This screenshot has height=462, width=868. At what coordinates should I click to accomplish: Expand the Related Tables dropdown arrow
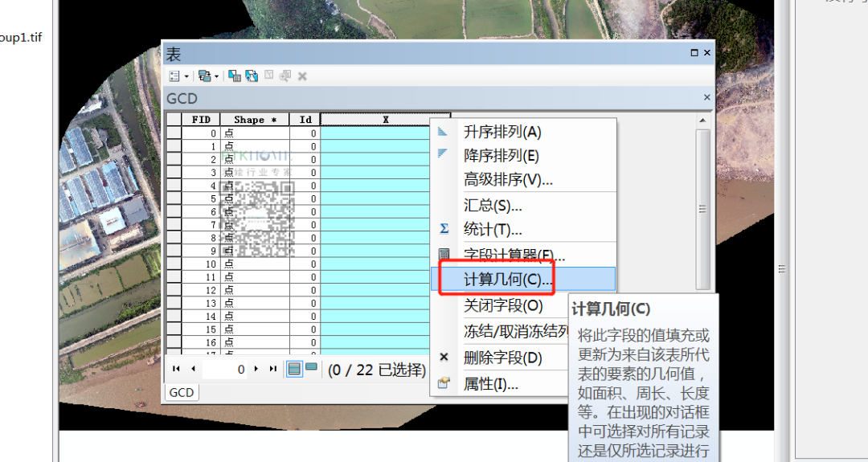pos(216,76)
